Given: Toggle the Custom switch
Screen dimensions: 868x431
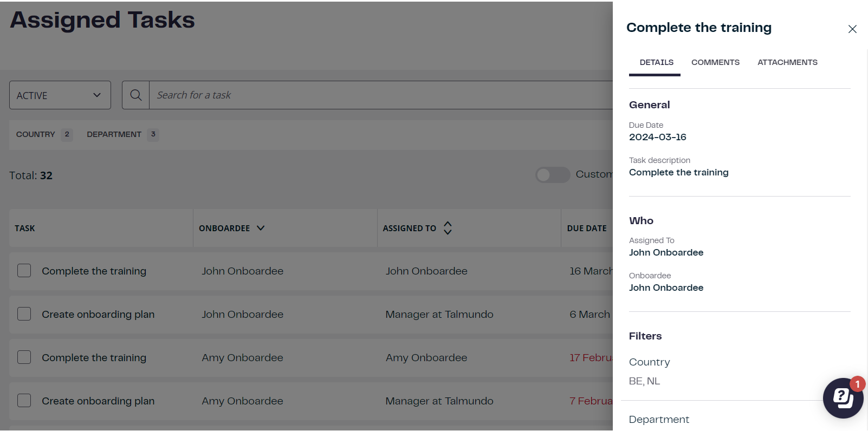Looking at the screenshot, I should [x=553, y=175].
